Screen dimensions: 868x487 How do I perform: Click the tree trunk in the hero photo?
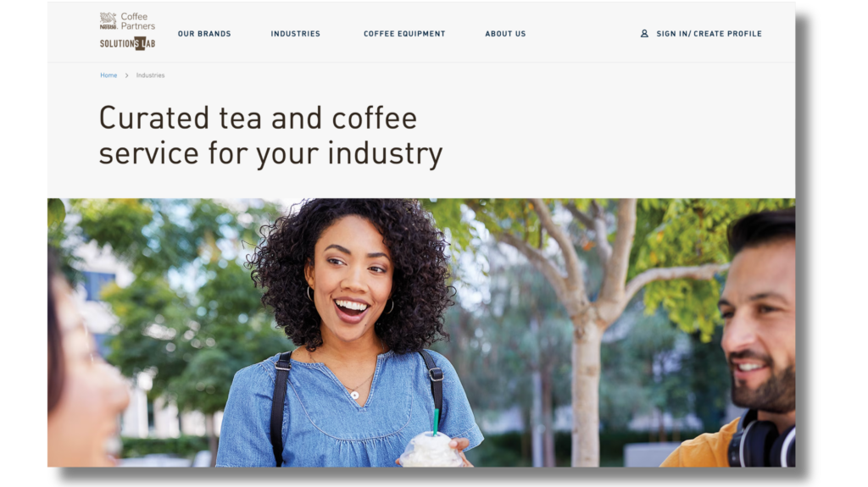(x=587, y=387)
